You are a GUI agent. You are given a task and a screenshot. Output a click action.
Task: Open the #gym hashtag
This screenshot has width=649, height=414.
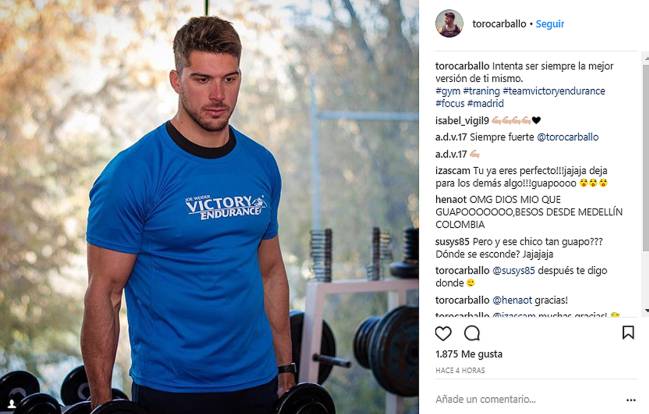pyautogui.click(x=447, y=91)
